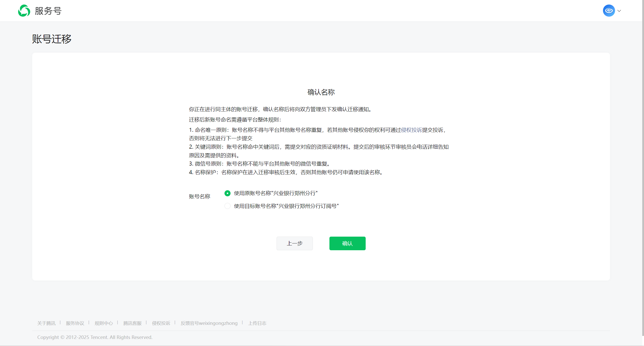Select radio 使用原账号名称 兴业银行郑州分行
The width and height of the screenshot is (644, 346).
click(227, 193)
